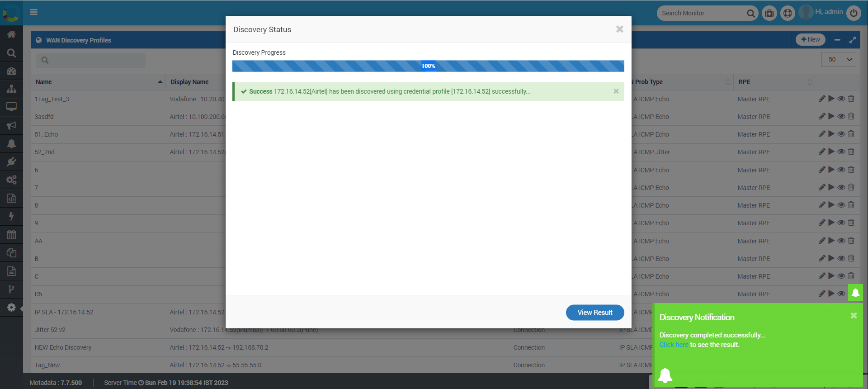Close the Discovery Status dialog

pos(620,29)
